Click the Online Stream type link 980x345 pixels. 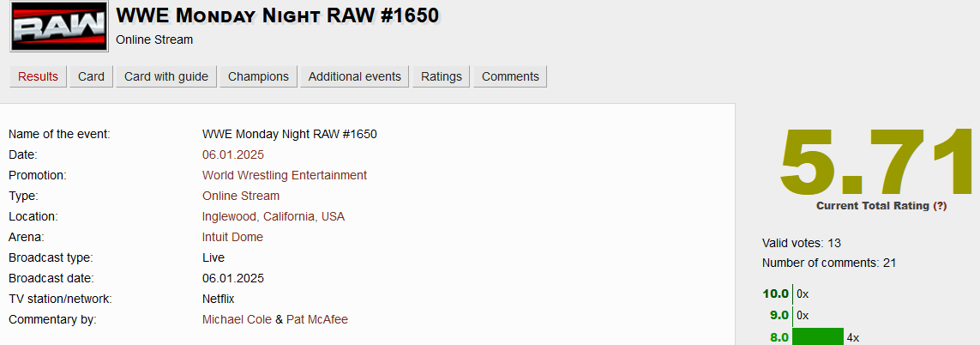point(241,196)
